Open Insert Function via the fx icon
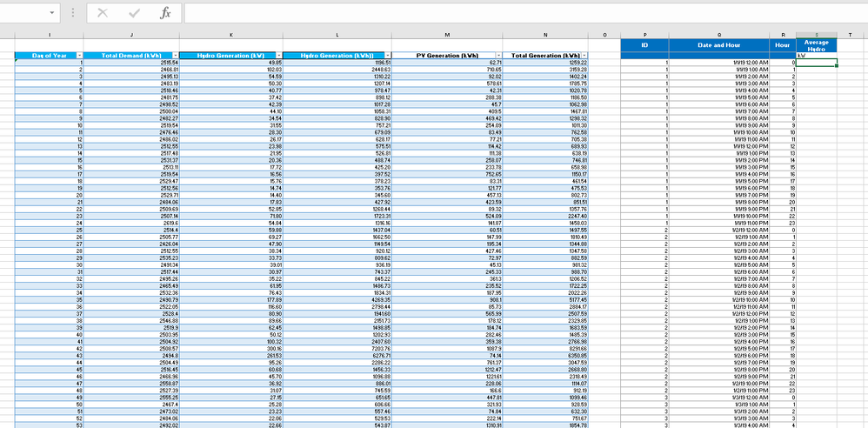The image size is (868, 428). click(165, 13)
